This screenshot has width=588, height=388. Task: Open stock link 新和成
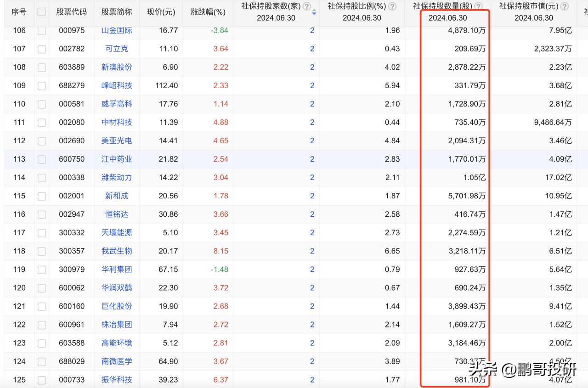click(x=117, y=196)
